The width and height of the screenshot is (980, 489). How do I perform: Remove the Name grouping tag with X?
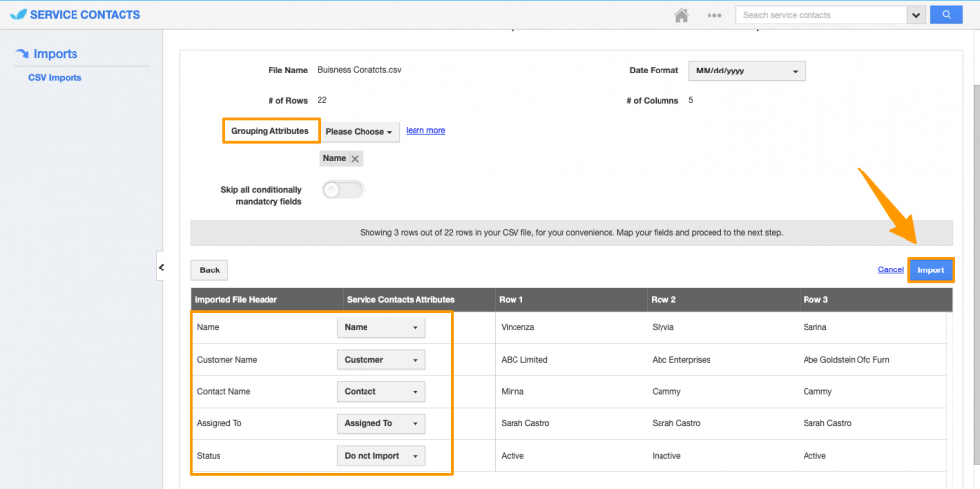tap(355, 158)
